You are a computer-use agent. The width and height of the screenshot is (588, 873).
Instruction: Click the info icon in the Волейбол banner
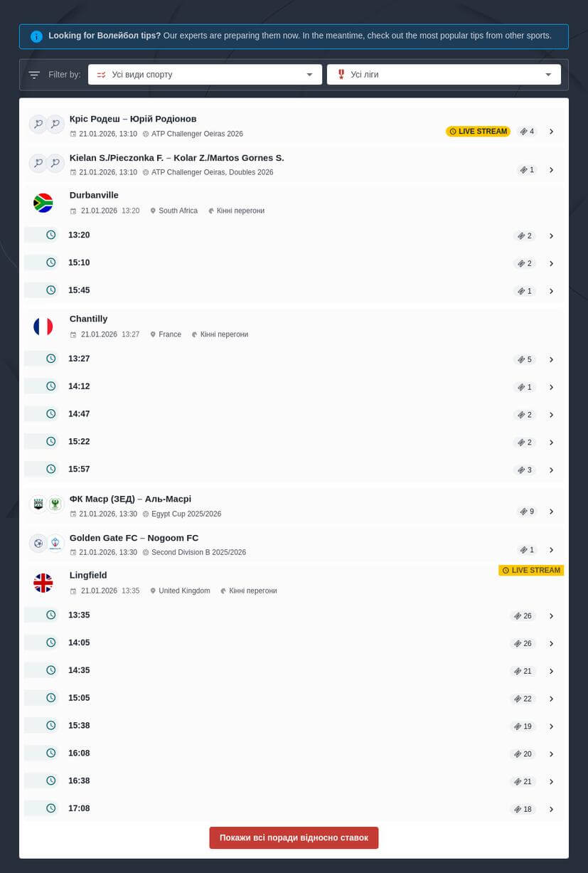(36, 36)
